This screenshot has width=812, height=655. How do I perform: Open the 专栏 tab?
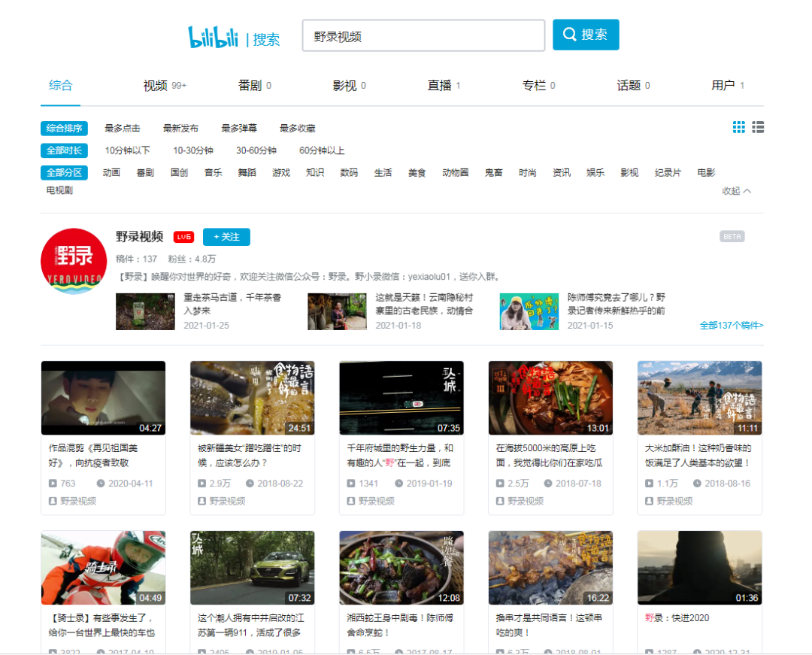point(538,86)
